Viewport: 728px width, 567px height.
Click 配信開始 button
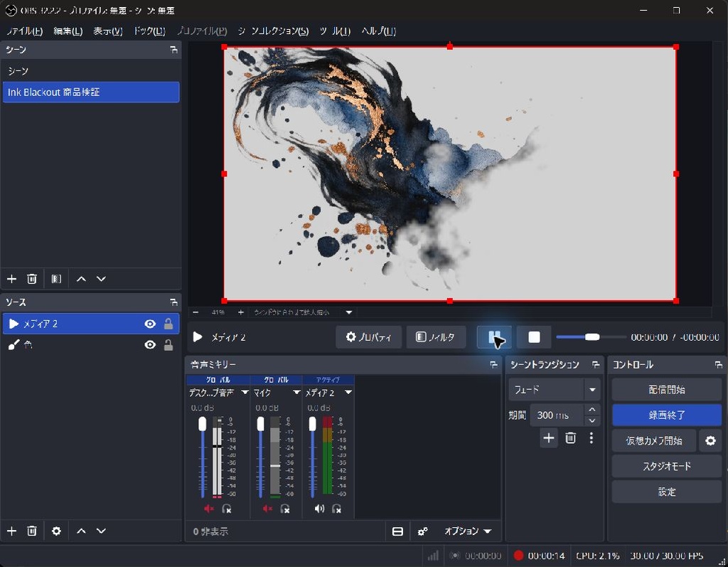667,389
